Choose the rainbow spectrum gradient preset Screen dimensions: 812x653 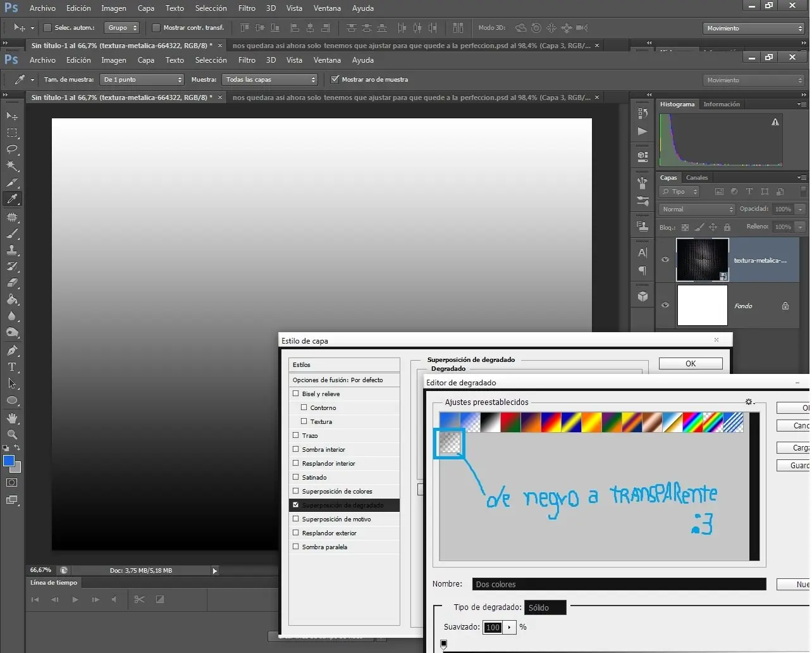pyautogui.click(x=692, y=422)
